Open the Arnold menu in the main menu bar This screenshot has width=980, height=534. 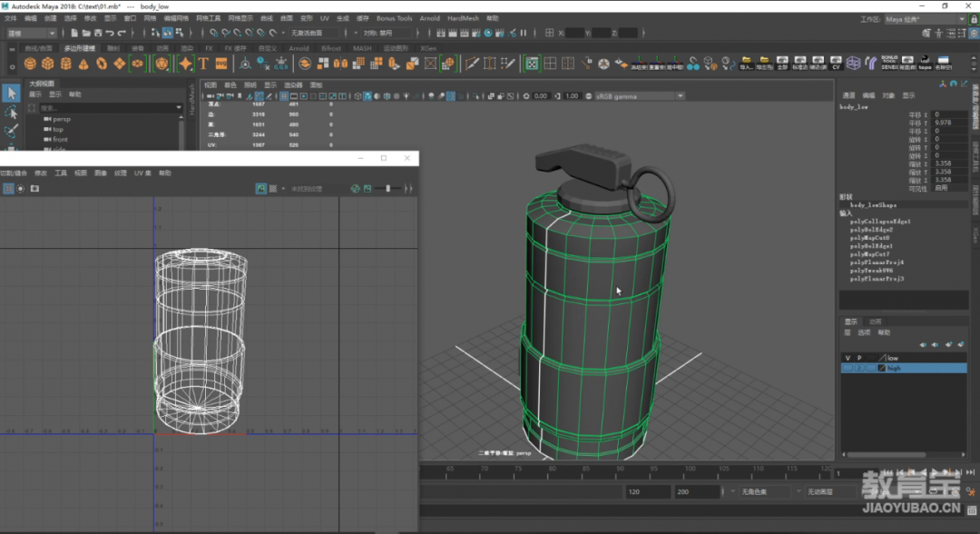pos(429,18)
